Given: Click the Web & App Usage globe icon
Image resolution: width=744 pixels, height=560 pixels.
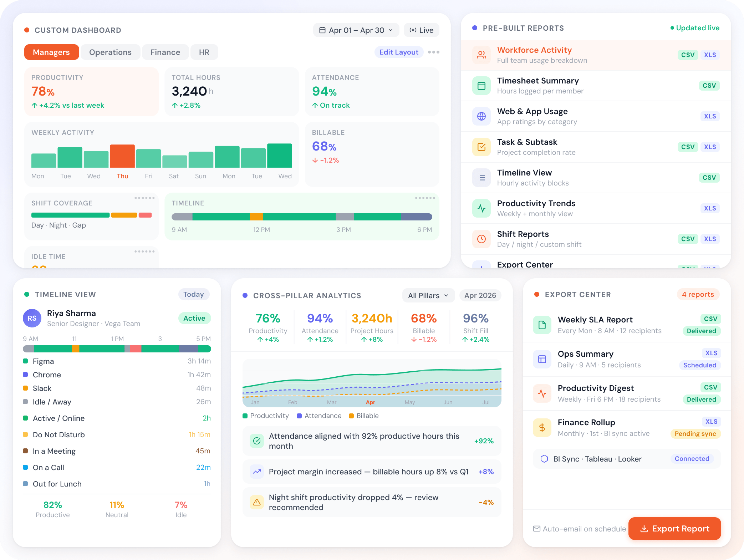Looking at the screenshot, I should [x=481, y=116].
